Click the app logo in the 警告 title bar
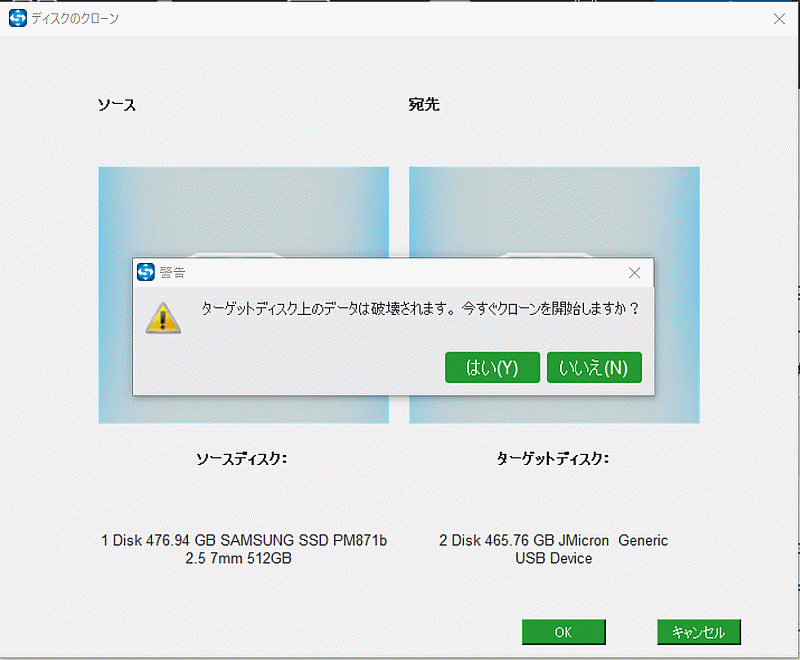 pyautogui.click(x=146, y=272)
